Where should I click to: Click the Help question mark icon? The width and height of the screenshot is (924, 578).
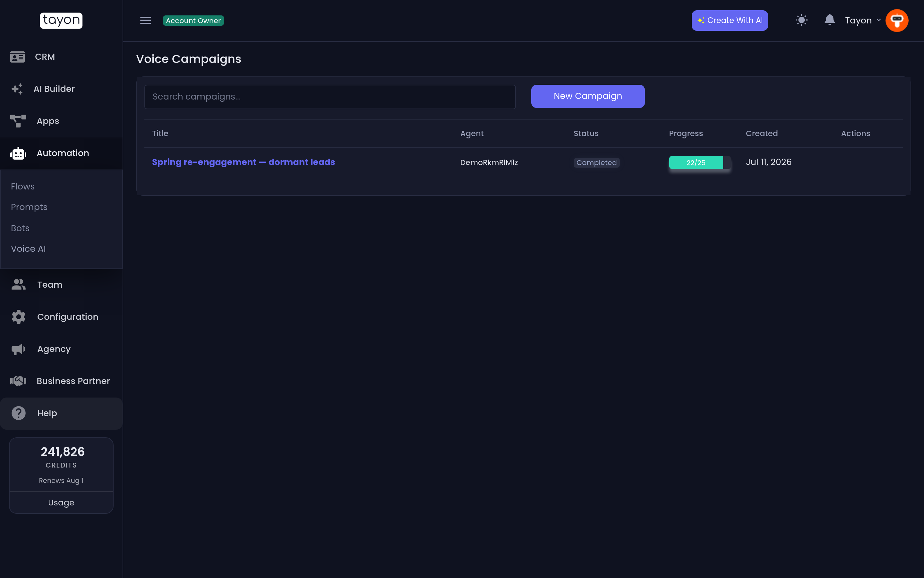[18, 413]
